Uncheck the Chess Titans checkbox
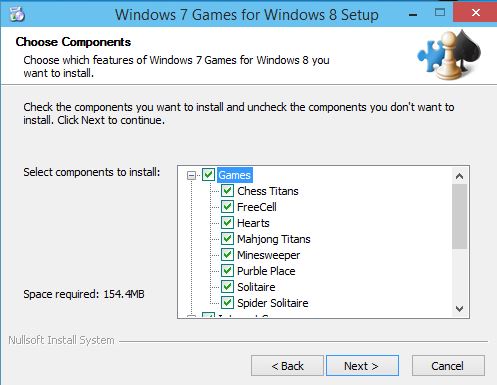The height and width of the screenshot is (385, 497). click(227, 191)
